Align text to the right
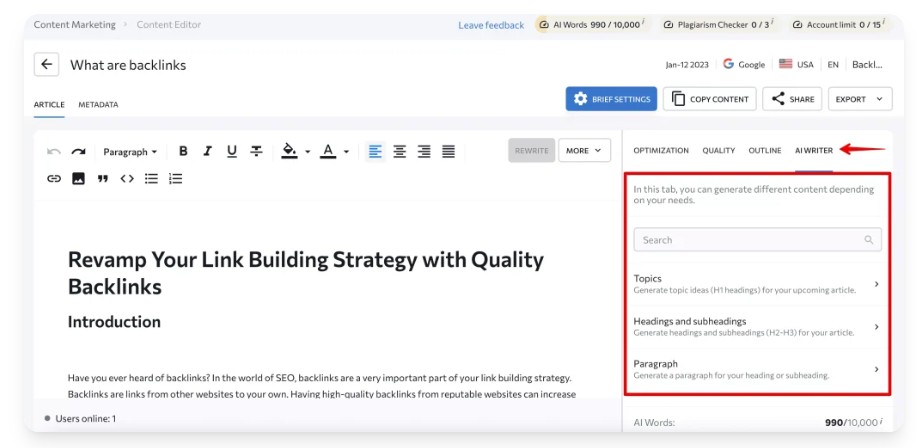Viewport: 917px width, 448px height. tap(424, 151)
